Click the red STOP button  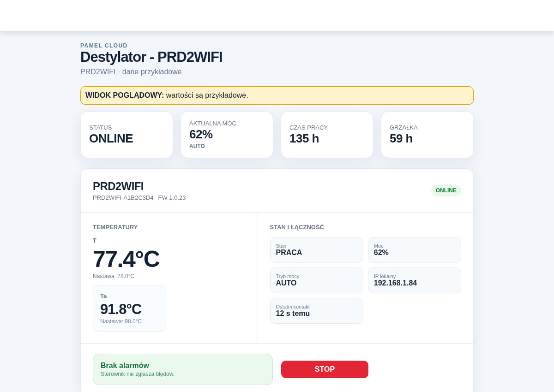pyautogui.click(x=325, y=369)
